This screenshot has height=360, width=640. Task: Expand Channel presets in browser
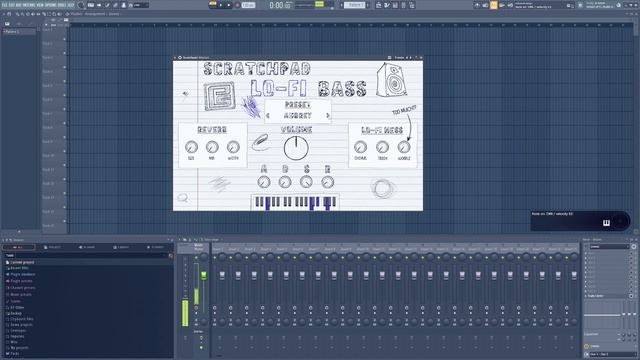coord(20,288)
